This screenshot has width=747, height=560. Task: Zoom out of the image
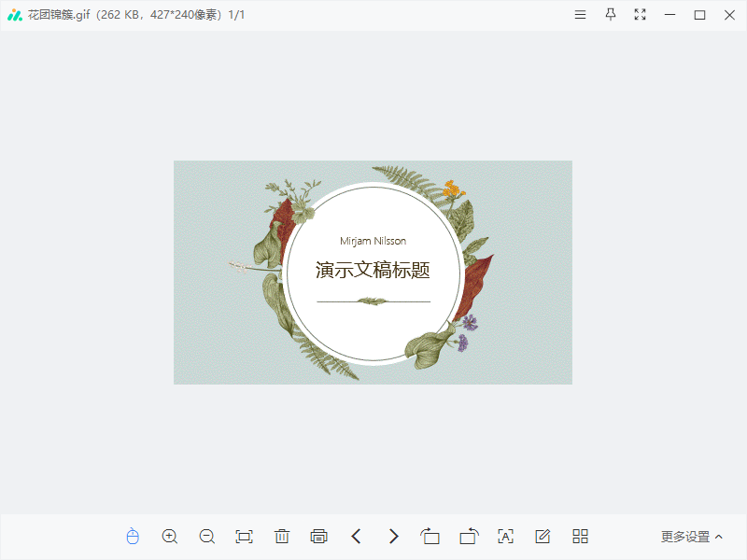pos(207,537)
